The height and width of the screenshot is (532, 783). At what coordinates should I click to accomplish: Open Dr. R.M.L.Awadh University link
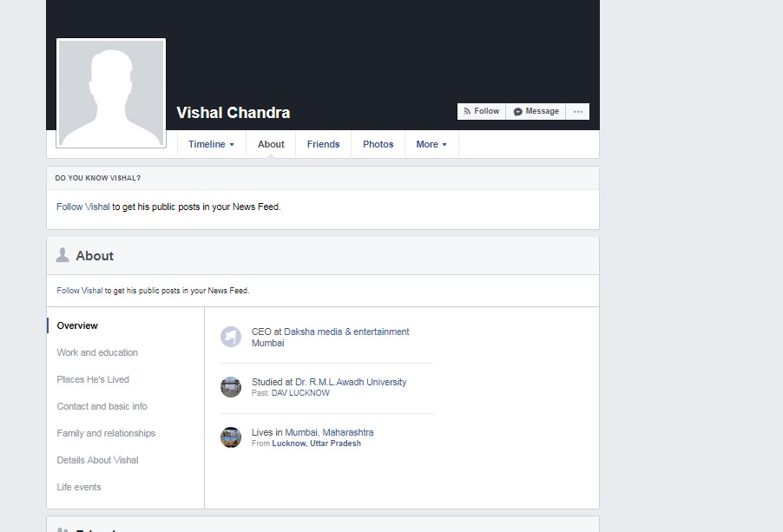pos(351,382)
